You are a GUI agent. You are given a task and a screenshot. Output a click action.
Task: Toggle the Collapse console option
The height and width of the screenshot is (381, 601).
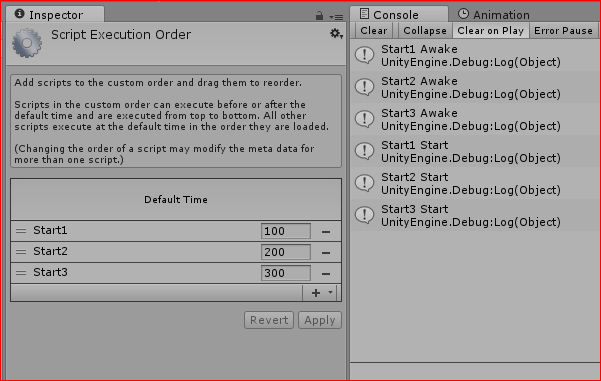425,30
